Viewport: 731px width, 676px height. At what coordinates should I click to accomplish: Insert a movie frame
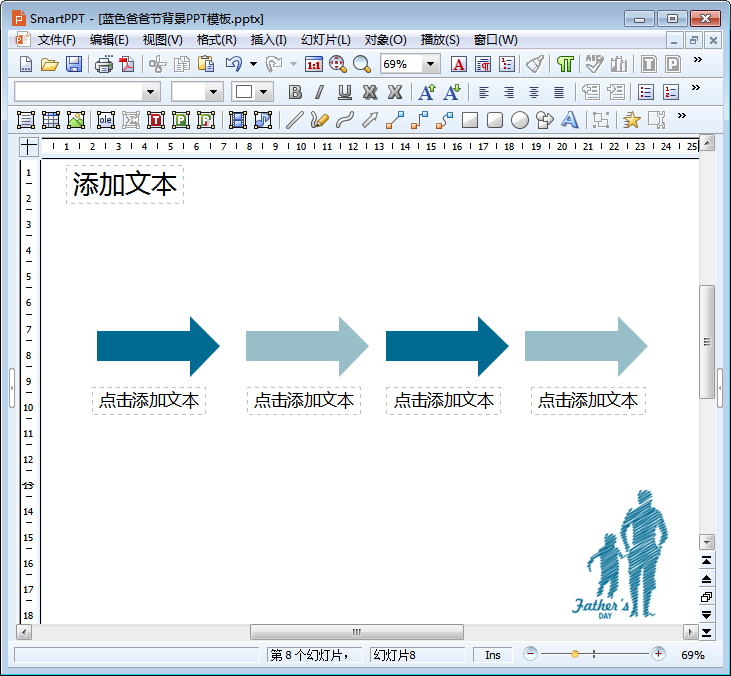(x=238, y=120)
